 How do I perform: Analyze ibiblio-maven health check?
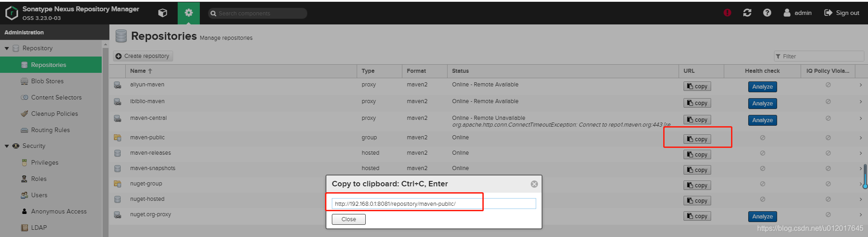click(x=762, y=104)
